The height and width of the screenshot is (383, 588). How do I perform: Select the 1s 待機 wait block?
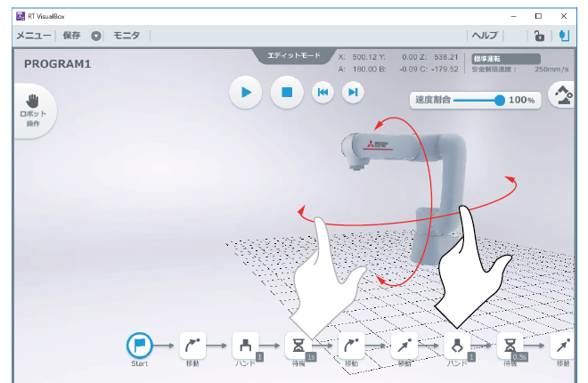[298, 345]
